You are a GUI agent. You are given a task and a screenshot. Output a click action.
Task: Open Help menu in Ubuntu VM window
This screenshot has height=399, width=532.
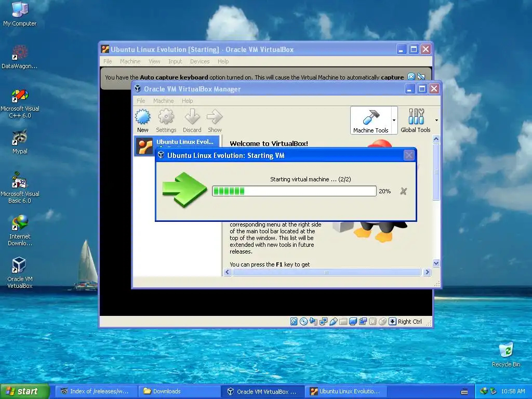point(223,61)
